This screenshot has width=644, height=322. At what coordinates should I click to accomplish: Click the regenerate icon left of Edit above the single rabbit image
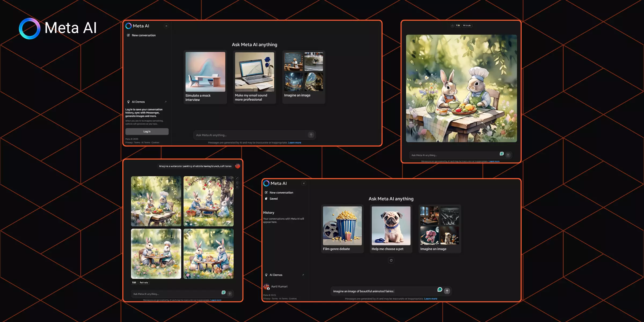coord(452,26)
